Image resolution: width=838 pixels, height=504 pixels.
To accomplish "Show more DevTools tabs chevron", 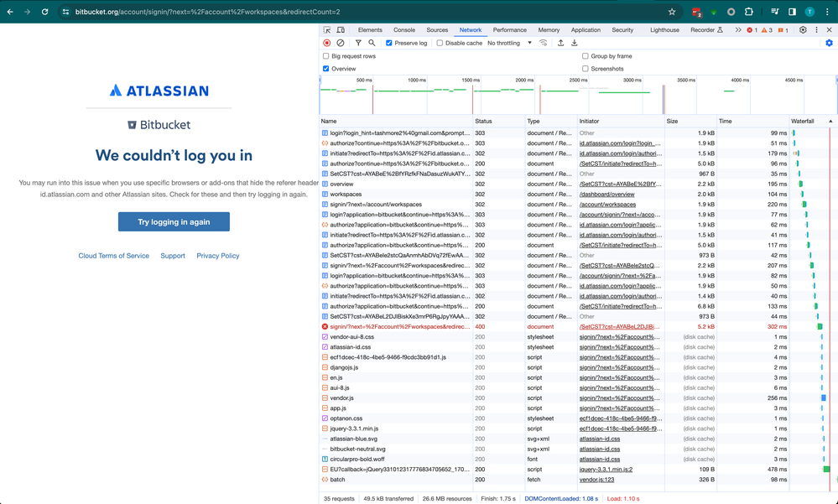I will point(738,30).
